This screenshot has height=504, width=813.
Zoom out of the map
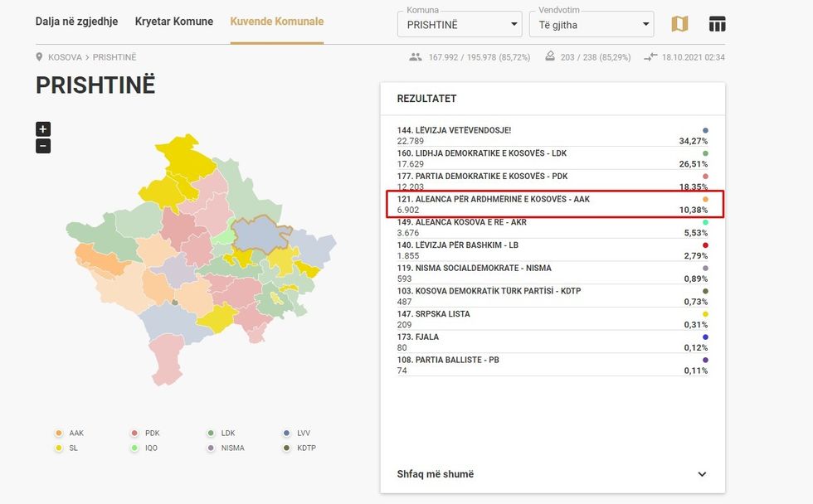pos(43,146)
